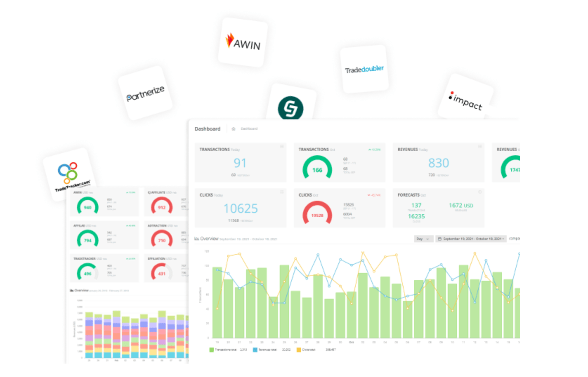This screenshot has height=377, width=588.
Task: Click the Revenues Today value 830
Action: click(438, 163)
